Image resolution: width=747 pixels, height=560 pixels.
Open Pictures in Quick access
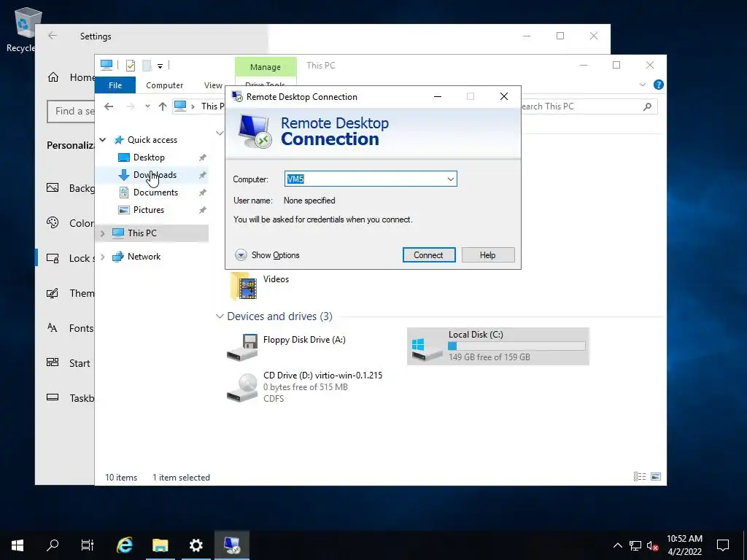[149, 210]
